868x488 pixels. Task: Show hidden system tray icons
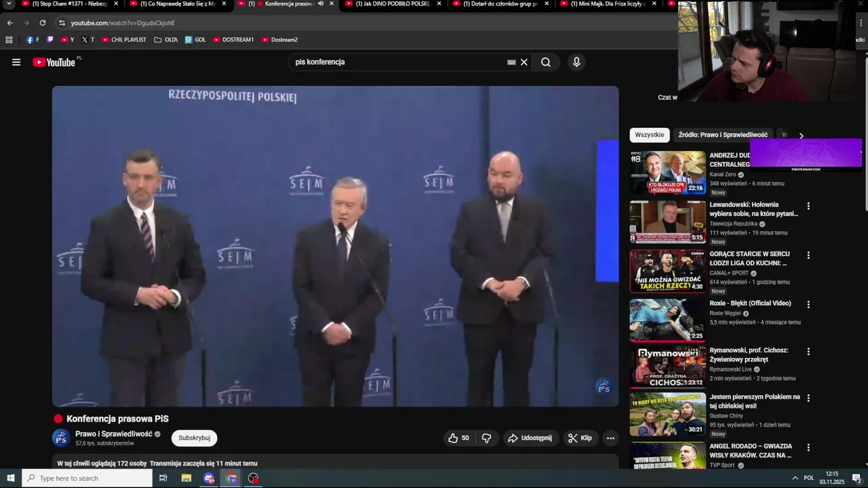click(x=795, y=478)
